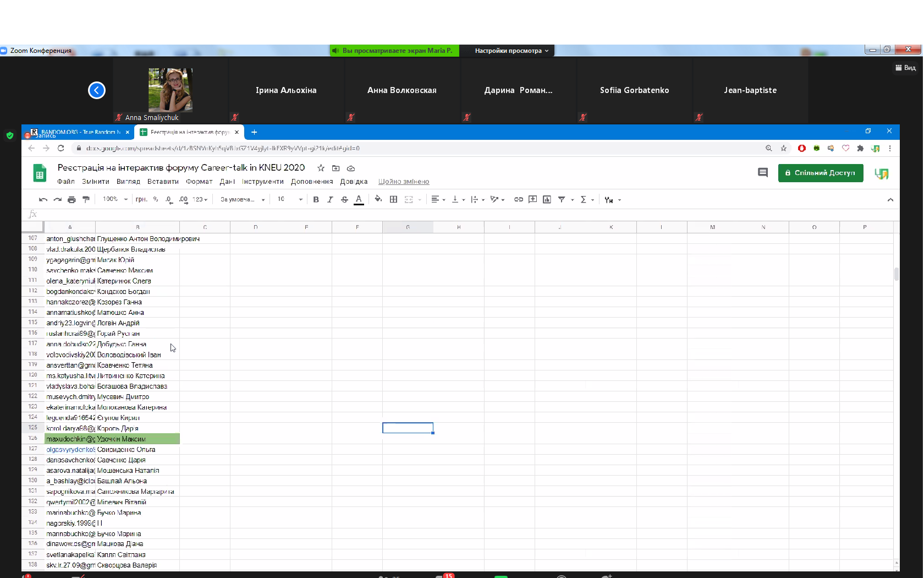Image resolution: width=924 pixels, height=578 pixels.
Task: Click the print icon
Action: click(71, 200)
